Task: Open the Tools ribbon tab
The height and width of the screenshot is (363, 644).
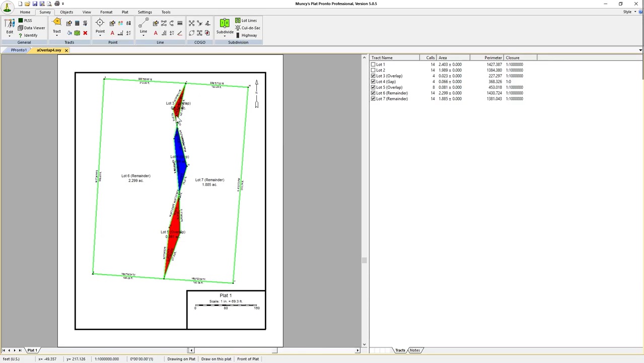Action: click(166, 12)
